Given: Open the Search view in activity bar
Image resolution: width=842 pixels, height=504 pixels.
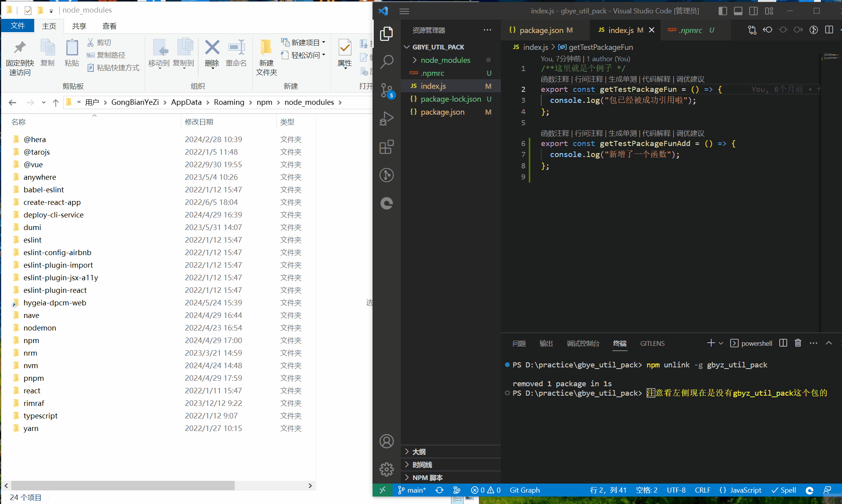Looking at the screenshot, I should click(x=387, y=61).
